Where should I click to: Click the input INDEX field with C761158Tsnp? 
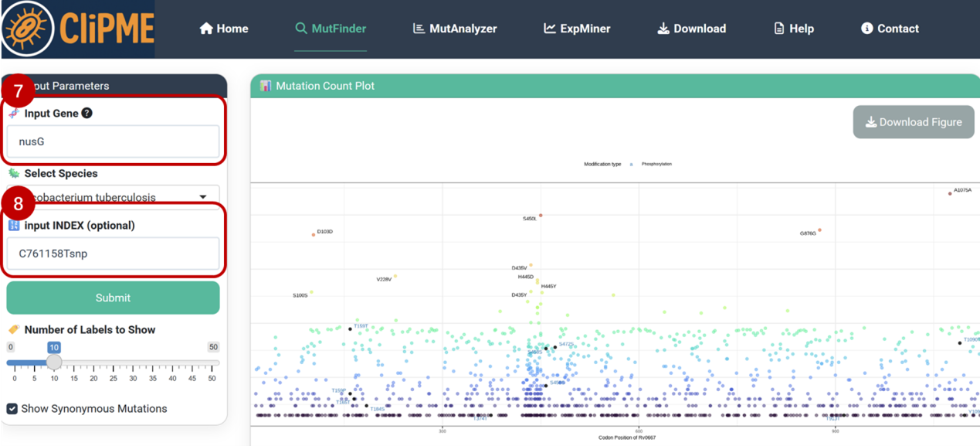click(113, 254)
